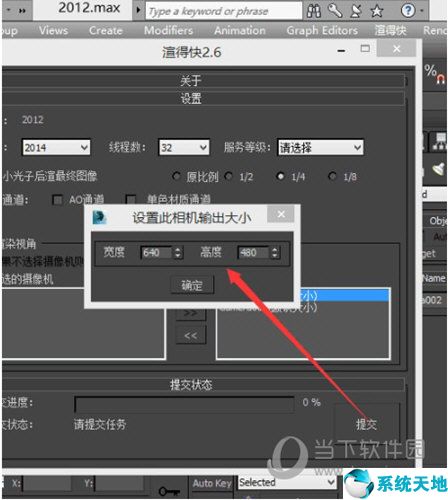Click 确定 in camera output size dialog
The image size is (448, 500).
192,285
